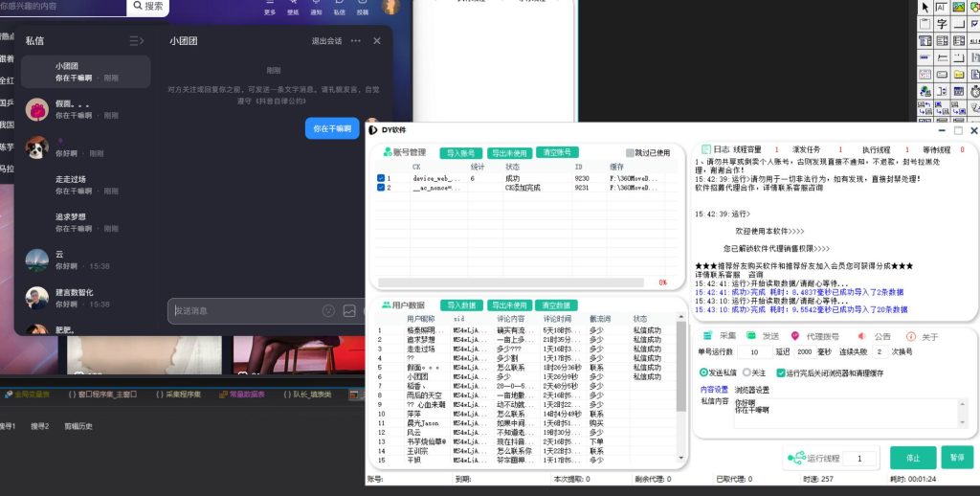Select the 关注 radio button
Screen dimensions: 980x496
coord(746,372)
